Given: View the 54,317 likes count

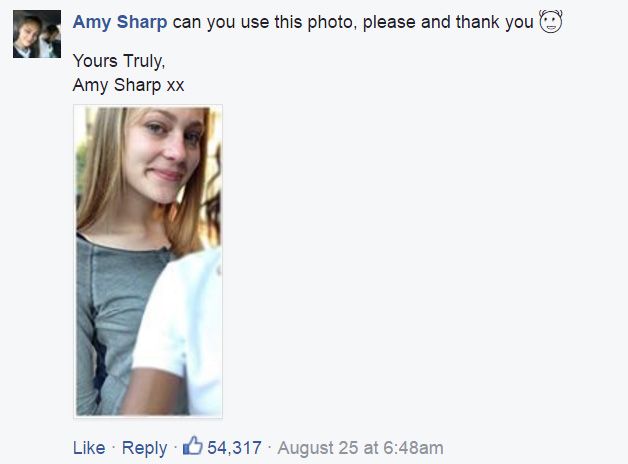Looking at the screenshot, I should click(234, 448).
